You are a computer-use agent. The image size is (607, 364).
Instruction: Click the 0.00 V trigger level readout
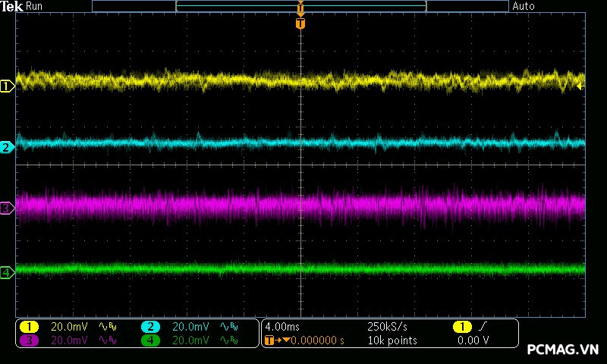click(473, 340)
